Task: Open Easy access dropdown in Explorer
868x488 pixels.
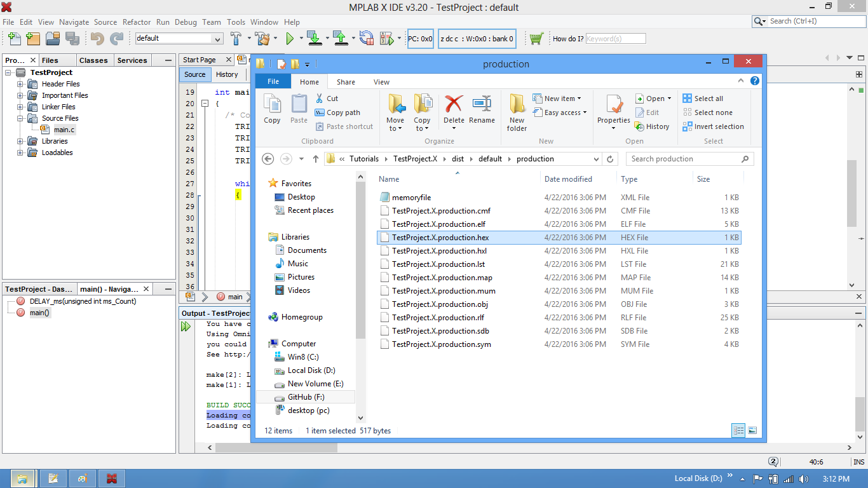Action: 559,112
